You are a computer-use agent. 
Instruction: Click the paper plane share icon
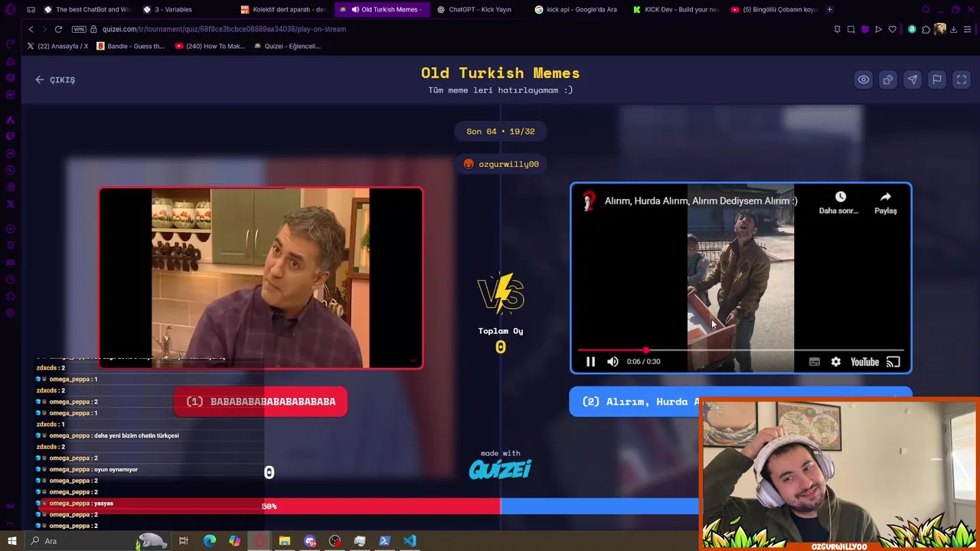912,80
